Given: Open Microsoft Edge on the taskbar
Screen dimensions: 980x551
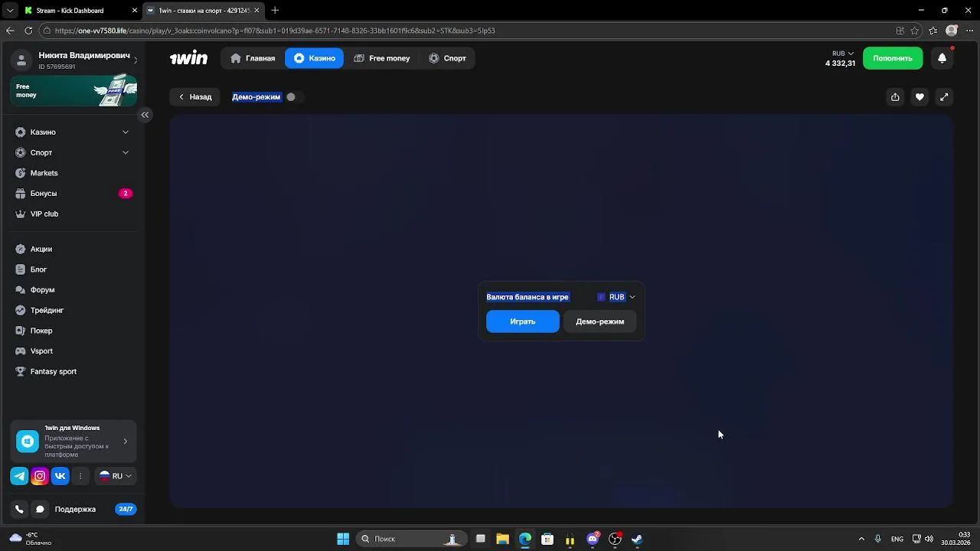Looking at the screenshot, I should tap(525, 539).
